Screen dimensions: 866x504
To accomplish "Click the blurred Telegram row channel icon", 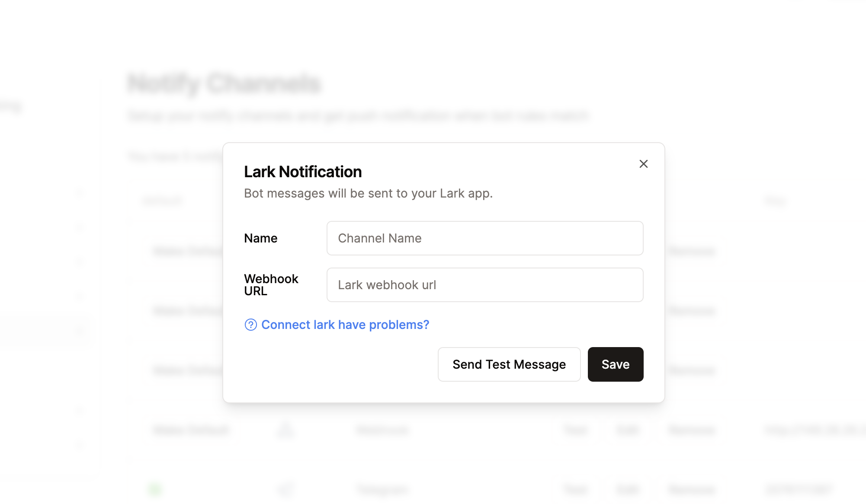I will tap(285, 489).
